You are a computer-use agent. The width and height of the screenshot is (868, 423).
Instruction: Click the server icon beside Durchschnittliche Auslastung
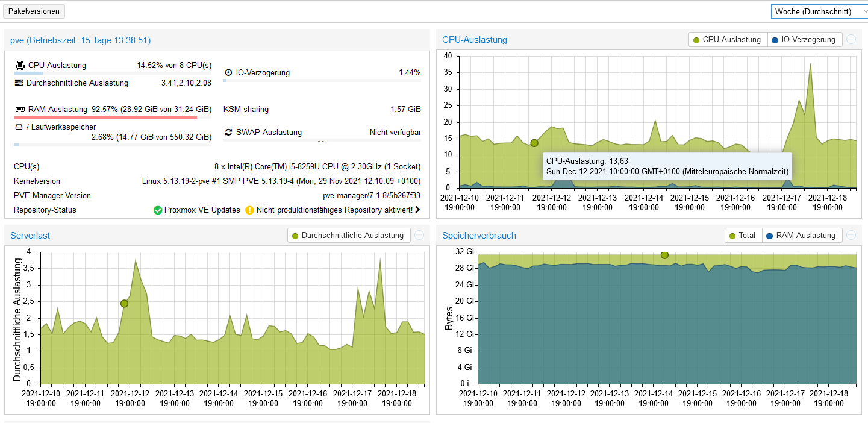coord(19,83)
